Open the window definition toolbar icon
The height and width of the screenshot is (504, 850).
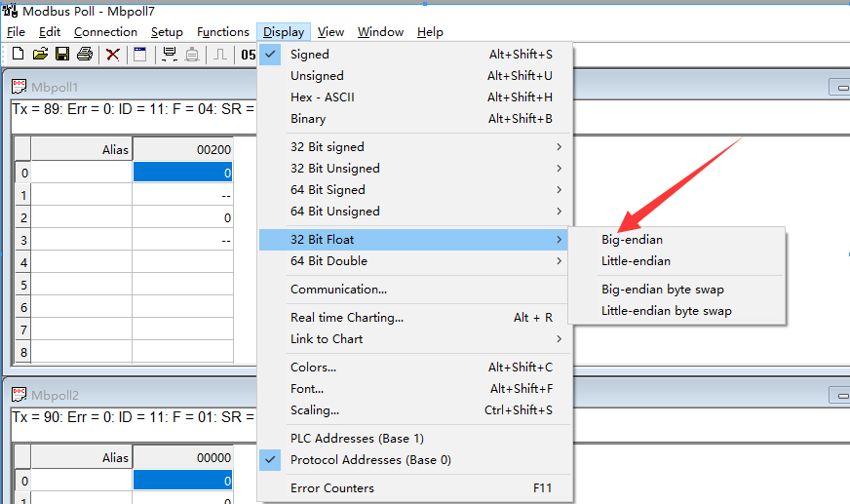pos(140,54)
